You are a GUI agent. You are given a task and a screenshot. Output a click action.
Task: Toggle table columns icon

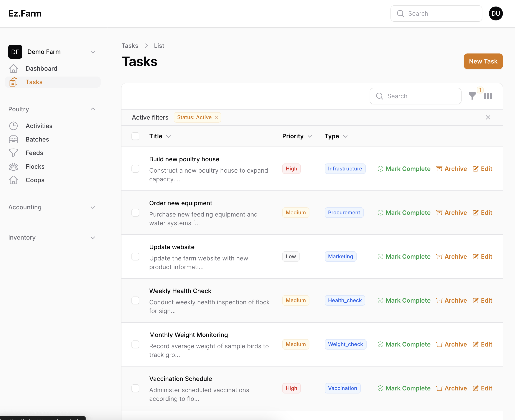click(488, 96)
